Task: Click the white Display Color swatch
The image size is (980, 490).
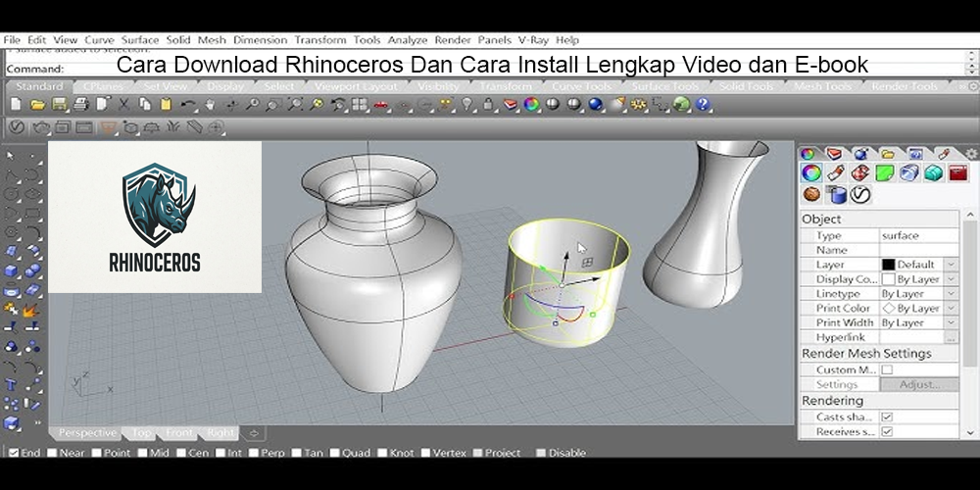Action: tap(888, 278)
